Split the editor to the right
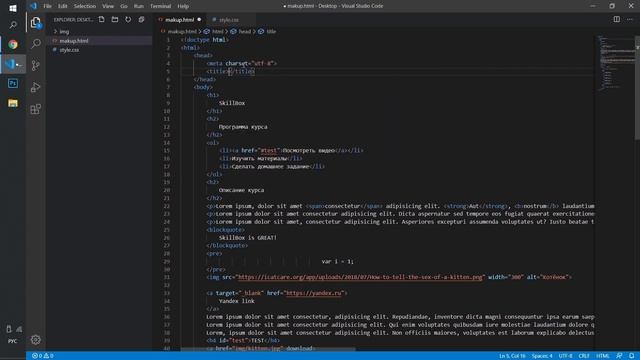 (x=616, y=19)
